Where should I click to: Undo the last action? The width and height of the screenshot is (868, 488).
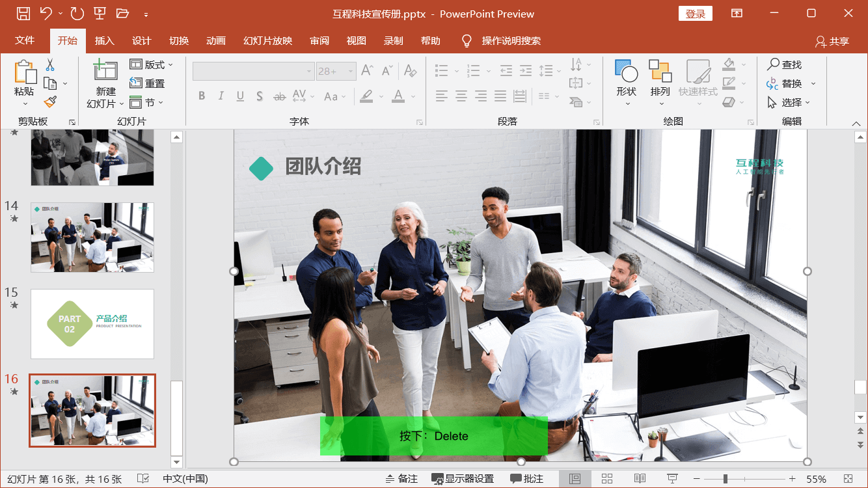click(x=46, y=13)
